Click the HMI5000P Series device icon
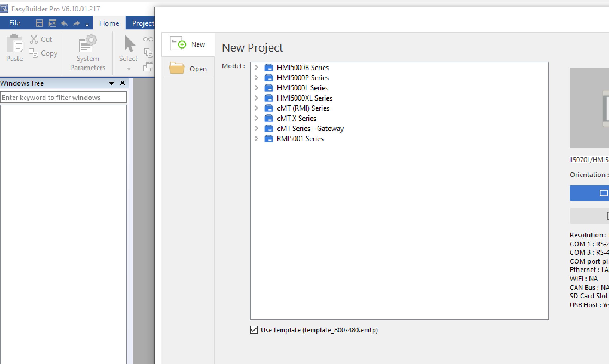 tap(269, 78)
